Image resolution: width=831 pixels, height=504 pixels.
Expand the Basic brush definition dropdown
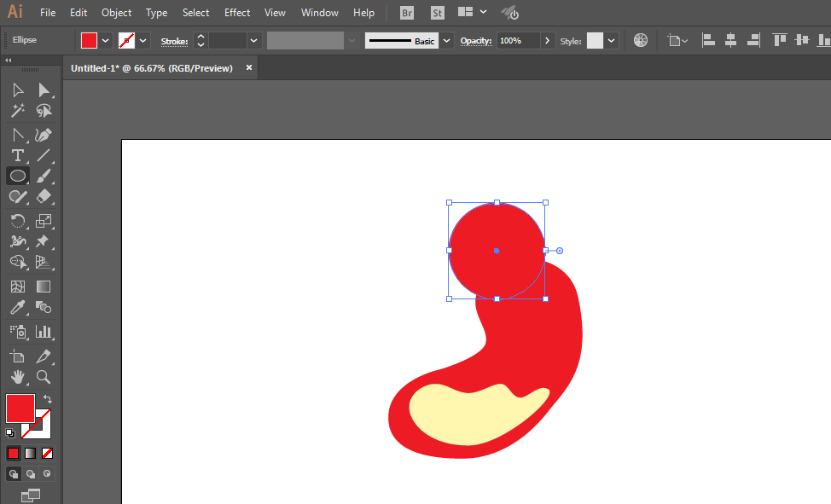tap(446, 41)
